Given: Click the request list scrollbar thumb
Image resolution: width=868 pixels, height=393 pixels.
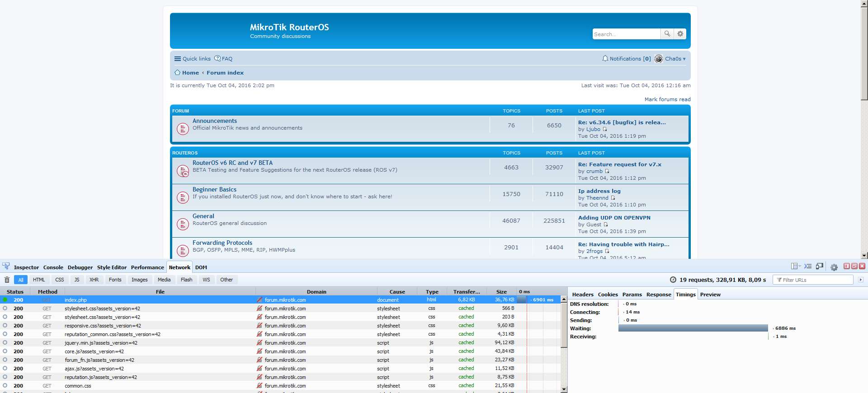Looking at the screenshot, I should point(564,325).
